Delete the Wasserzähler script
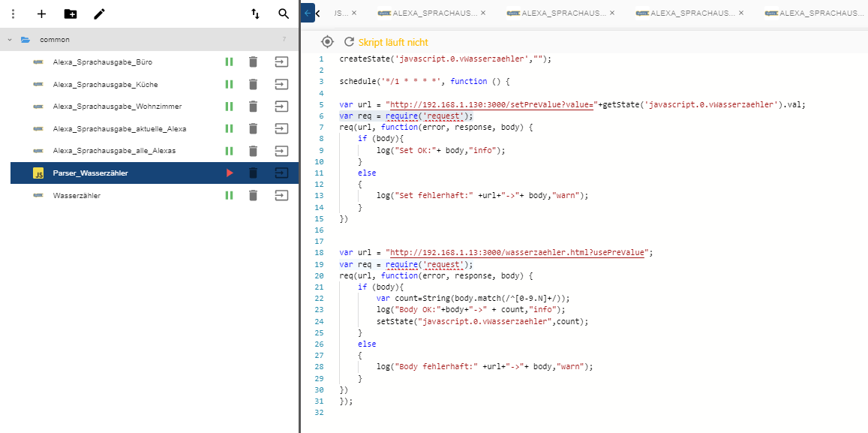 point(253,195)
